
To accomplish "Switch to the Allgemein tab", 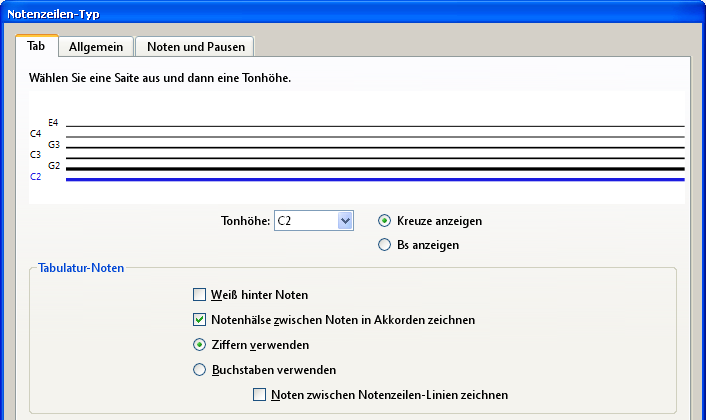I will (96, 47).
